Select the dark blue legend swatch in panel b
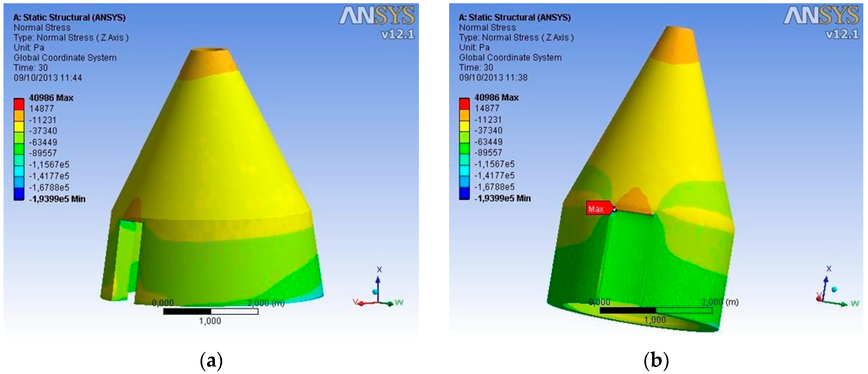The height and width of the screenshot is (374, 868). point(464,193)
